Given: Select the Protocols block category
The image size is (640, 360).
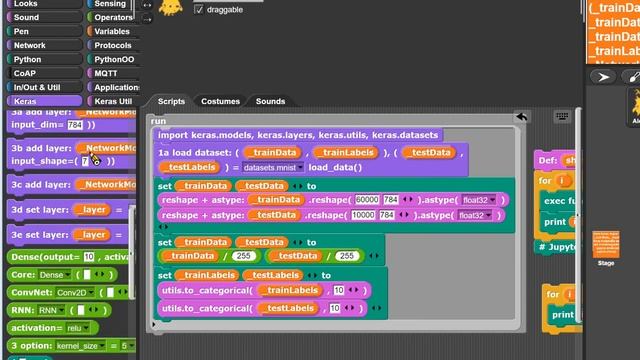Looking at the screenshot, I should point(113,45).
